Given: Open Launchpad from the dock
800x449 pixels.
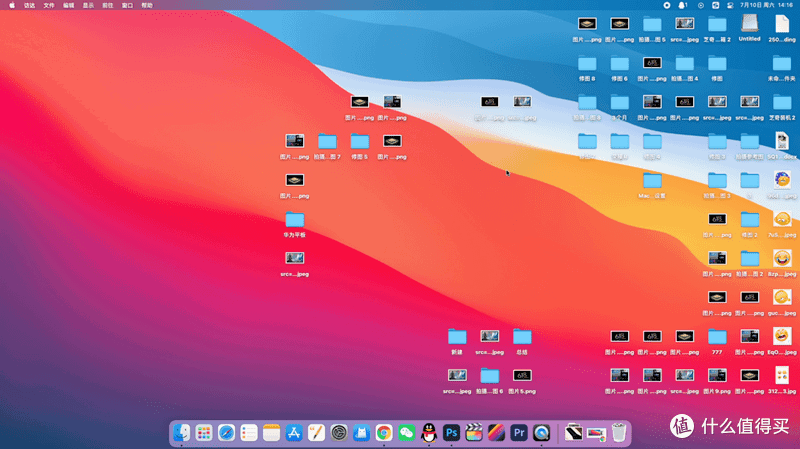Looking at the screenshot, I should (x=204, y=433).
